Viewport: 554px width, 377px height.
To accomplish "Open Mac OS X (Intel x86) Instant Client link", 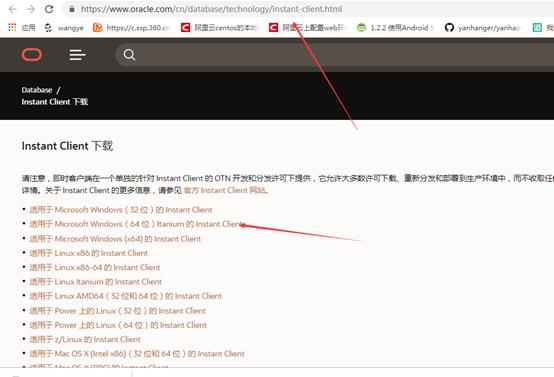I will click(x=137, y=354).
